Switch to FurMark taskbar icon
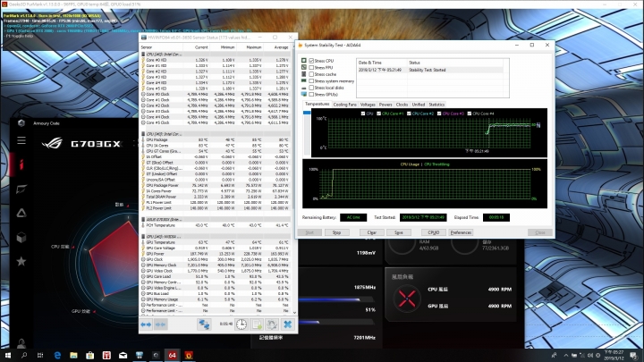Image resolution: width=644 pixels, height=362 pixels. click(189, 355)
